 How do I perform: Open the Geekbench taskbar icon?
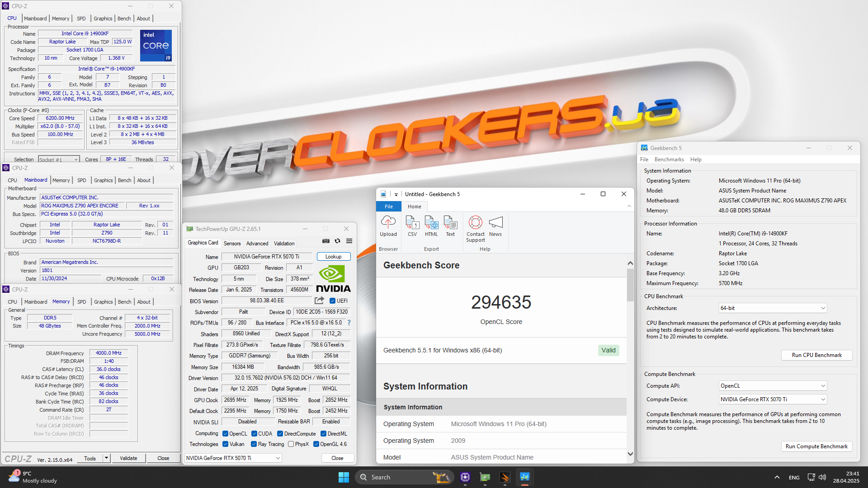(524, 477)
